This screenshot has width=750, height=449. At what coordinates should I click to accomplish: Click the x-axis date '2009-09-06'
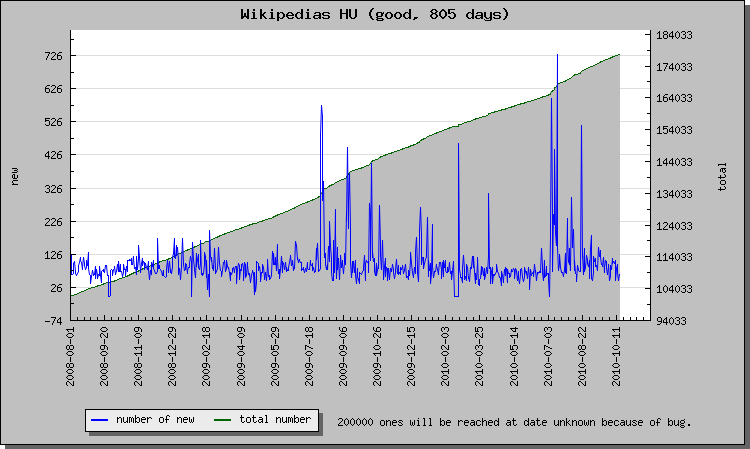pos(343,357)
